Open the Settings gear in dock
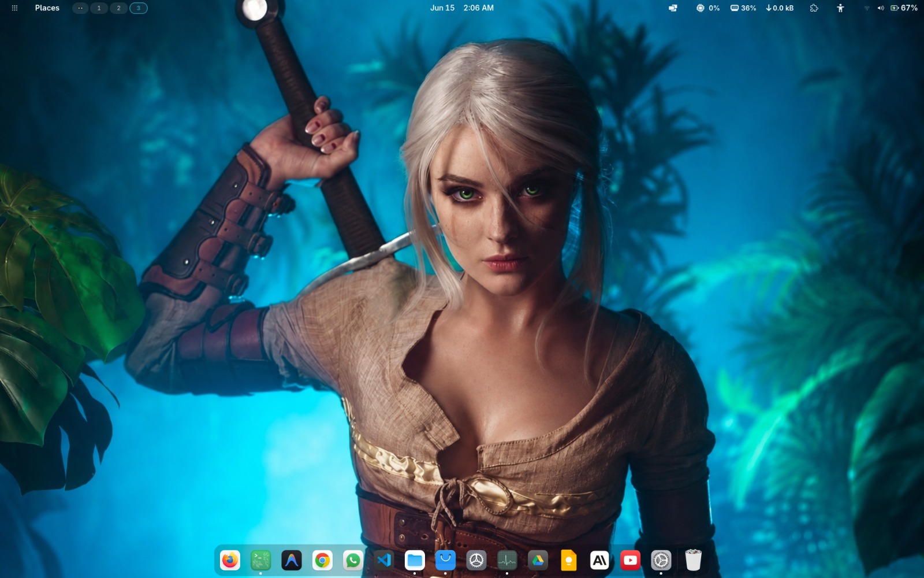 tap(661, 560)
